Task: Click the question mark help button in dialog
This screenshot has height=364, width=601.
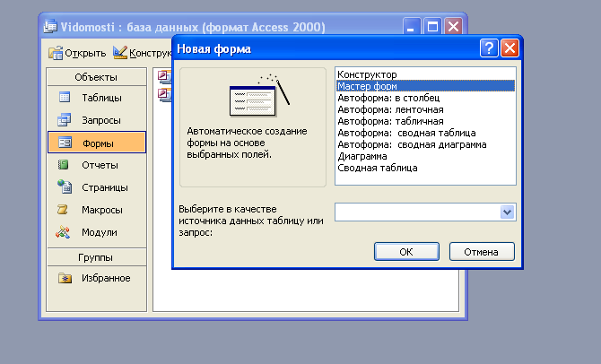Action: [x=489, y=48]
